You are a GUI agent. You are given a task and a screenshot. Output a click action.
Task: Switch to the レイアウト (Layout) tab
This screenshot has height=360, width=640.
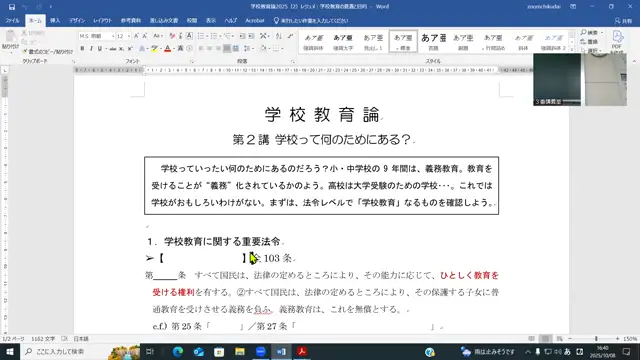102,21
